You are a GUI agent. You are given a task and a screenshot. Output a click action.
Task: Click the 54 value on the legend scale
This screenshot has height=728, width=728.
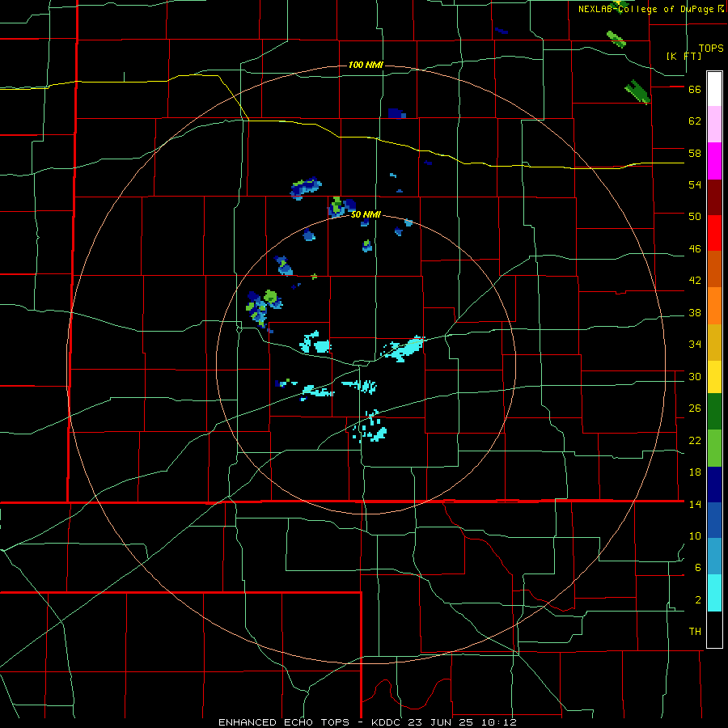coord(695,184)
